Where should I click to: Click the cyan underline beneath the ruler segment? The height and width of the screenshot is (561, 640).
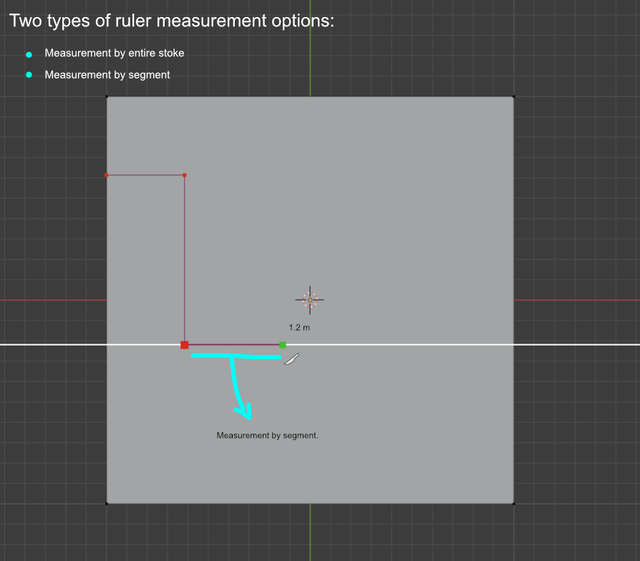236,356
